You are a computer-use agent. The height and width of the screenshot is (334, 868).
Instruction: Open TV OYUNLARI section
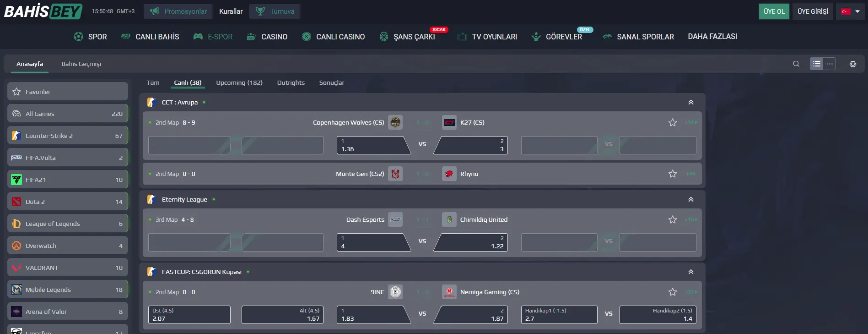pos(487,37)
